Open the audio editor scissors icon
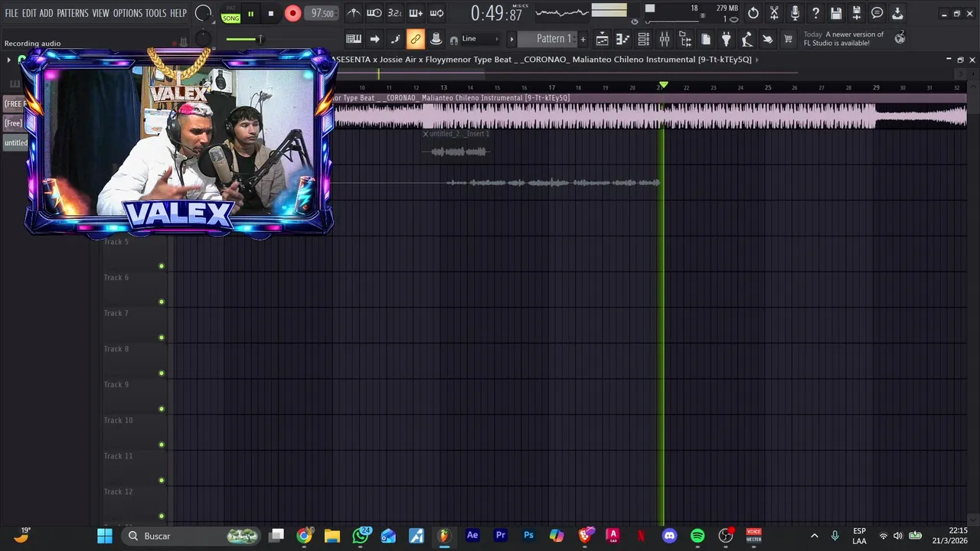 pos(774,13)
